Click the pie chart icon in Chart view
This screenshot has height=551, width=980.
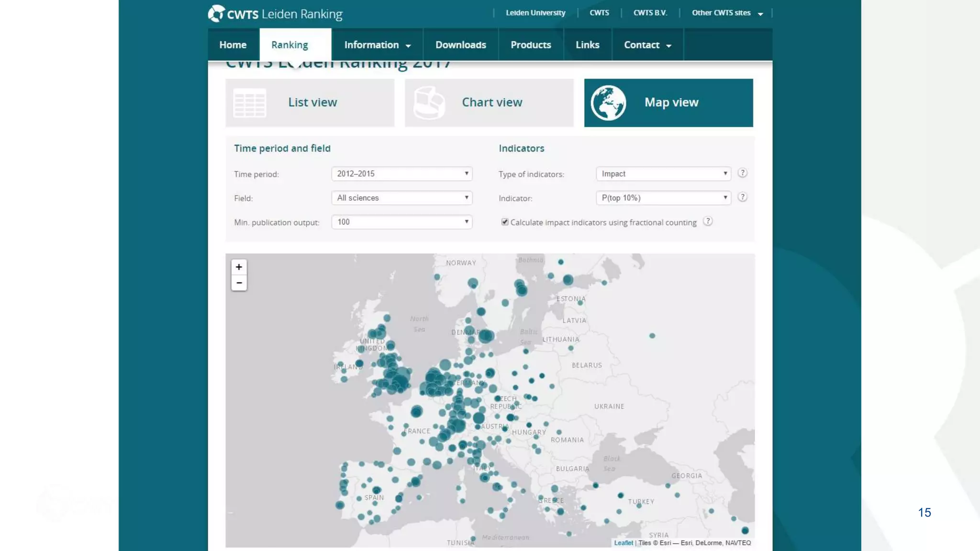point(429,103)
